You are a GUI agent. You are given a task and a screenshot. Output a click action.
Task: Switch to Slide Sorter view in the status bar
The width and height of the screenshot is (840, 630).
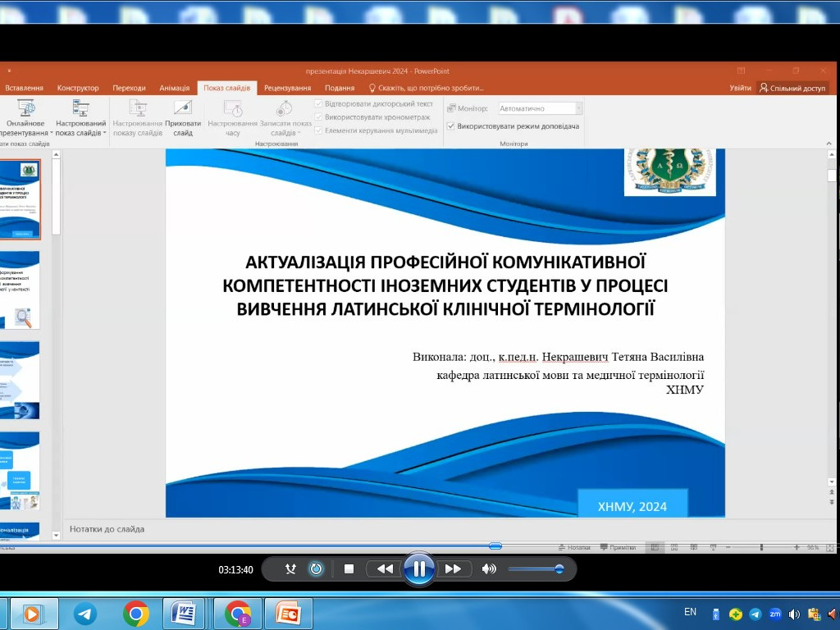[674, 547]
